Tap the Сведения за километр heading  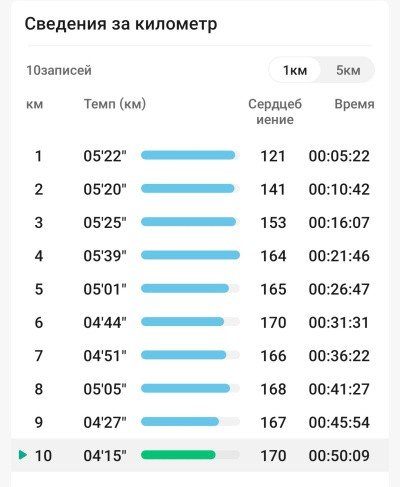click(x=121, y=24)
